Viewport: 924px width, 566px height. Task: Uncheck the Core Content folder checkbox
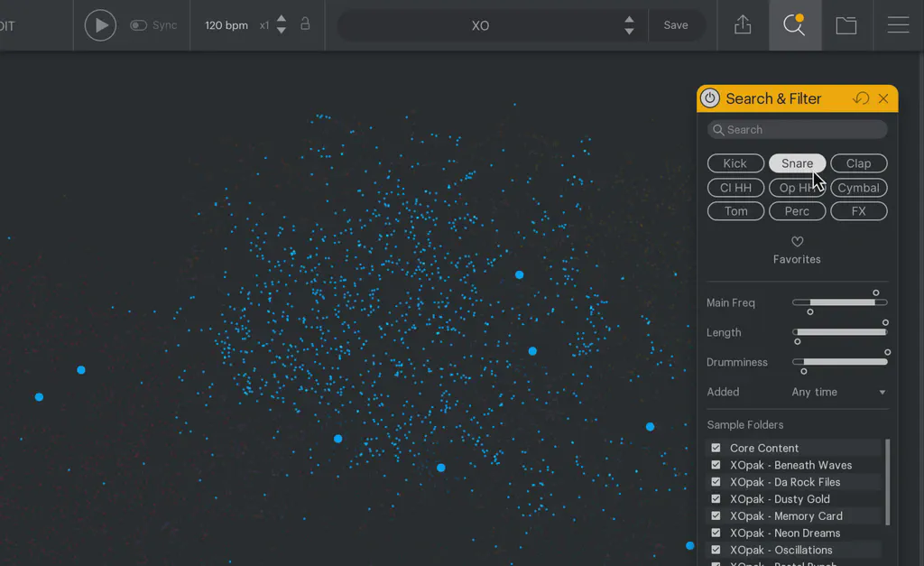(x=716, y=448)
